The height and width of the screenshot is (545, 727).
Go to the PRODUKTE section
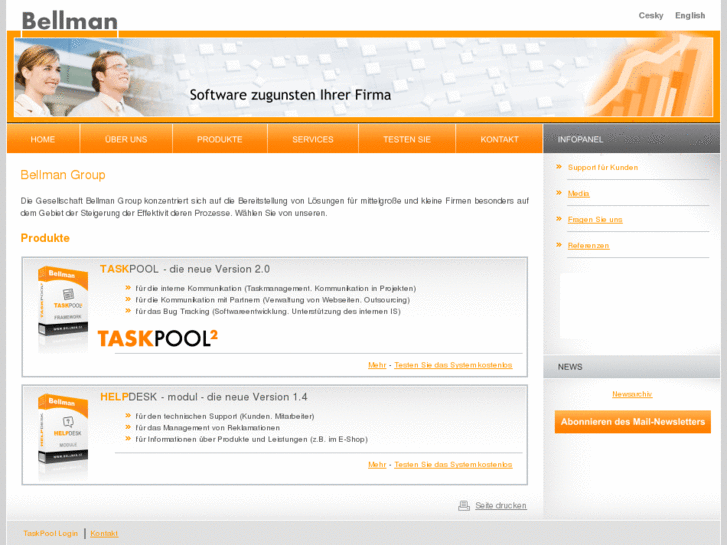[220, 139]
